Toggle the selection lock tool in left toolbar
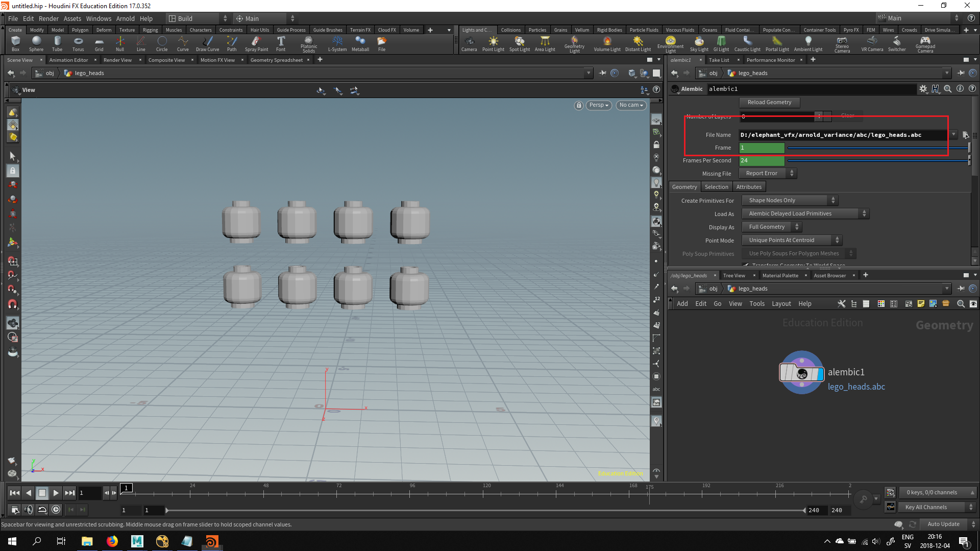 [x=13, y=171]
